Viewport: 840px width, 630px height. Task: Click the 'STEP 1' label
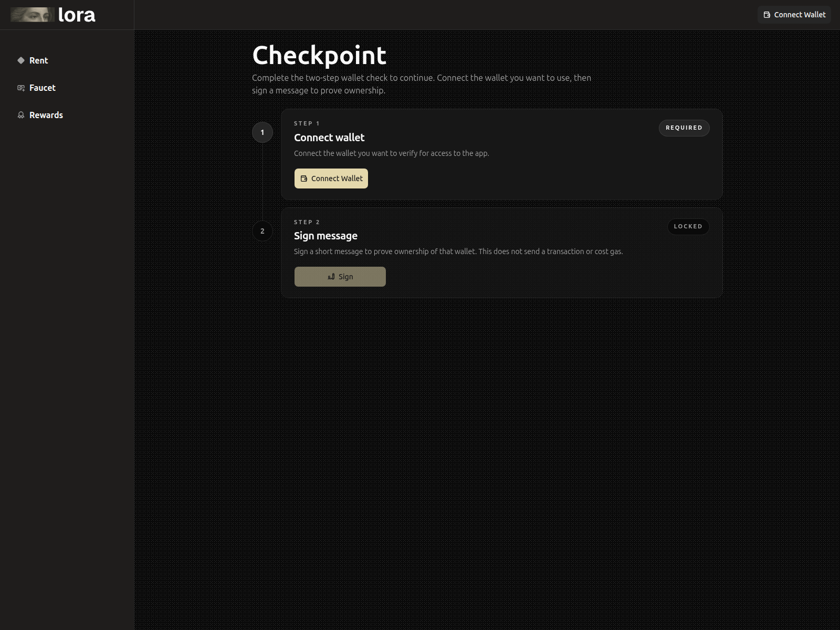click(x=307, y=123)
